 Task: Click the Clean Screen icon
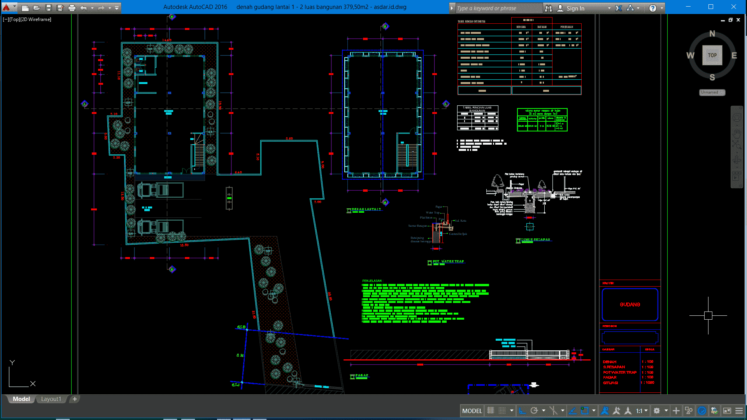pos(727,410)
